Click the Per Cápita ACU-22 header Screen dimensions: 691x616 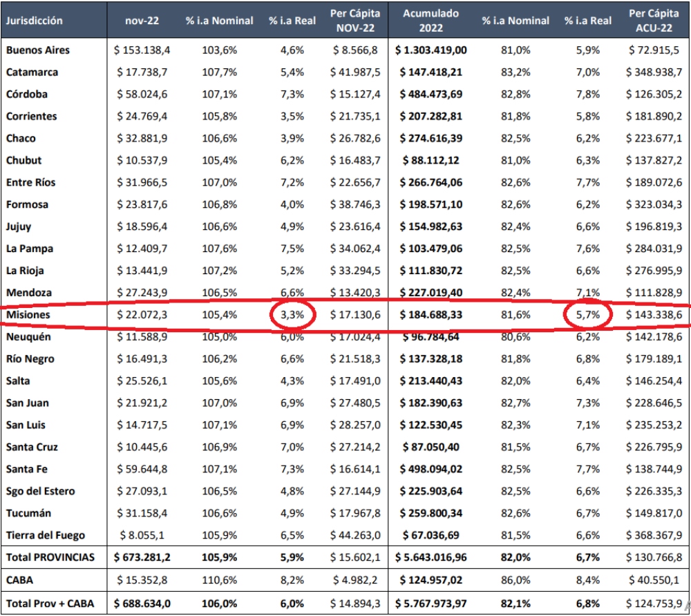coord(654,21)
